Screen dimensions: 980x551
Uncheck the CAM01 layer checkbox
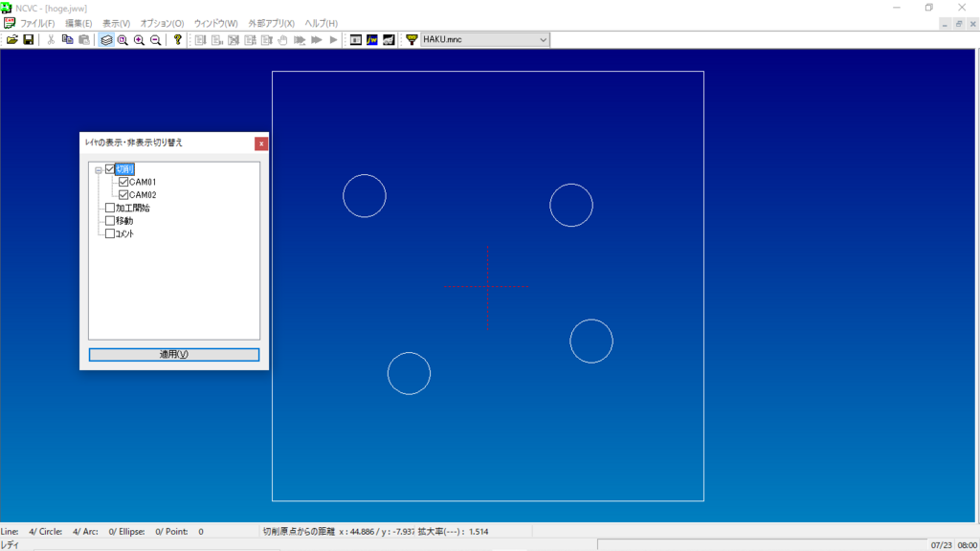[123, 182]
